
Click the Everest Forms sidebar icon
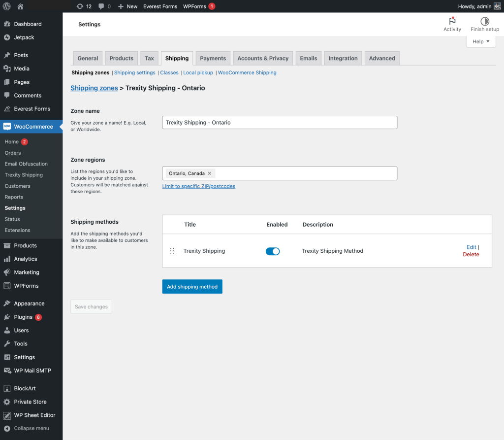pyautogui.click(x=7, y=109)
